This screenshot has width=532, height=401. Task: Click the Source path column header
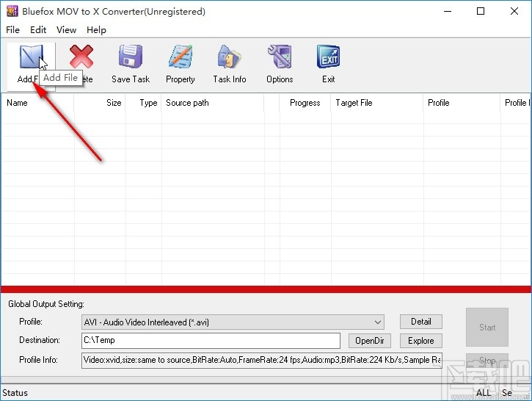click(213, 103)
